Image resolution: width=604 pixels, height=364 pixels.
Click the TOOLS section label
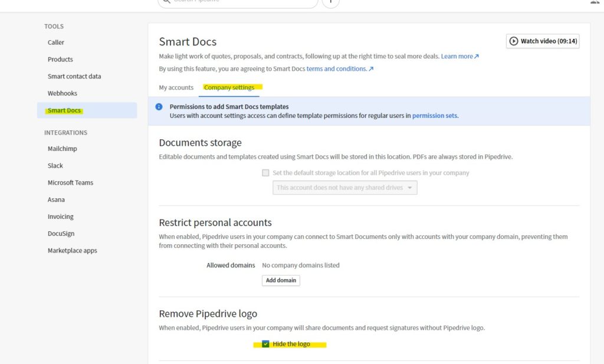[x=54, y=26]
